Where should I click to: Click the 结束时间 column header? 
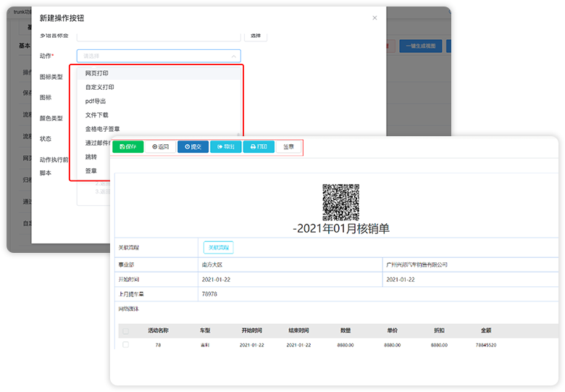(298, 330)
